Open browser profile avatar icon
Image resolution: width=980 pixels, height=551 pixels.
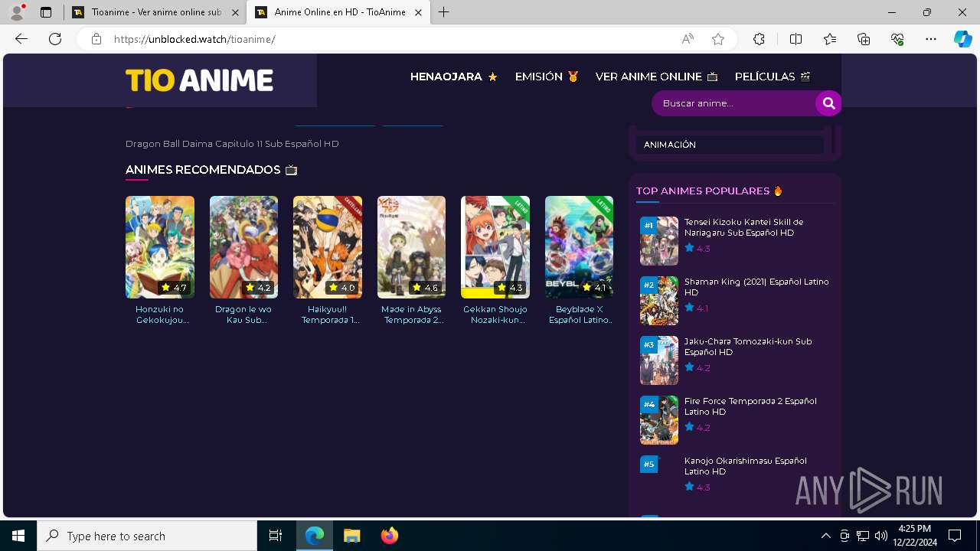tap(17, 11)
